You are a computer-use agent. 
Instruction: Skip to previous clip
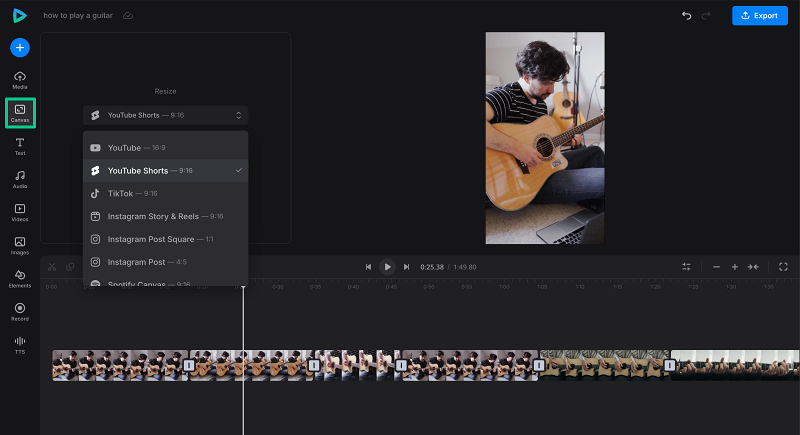[368, 267]
